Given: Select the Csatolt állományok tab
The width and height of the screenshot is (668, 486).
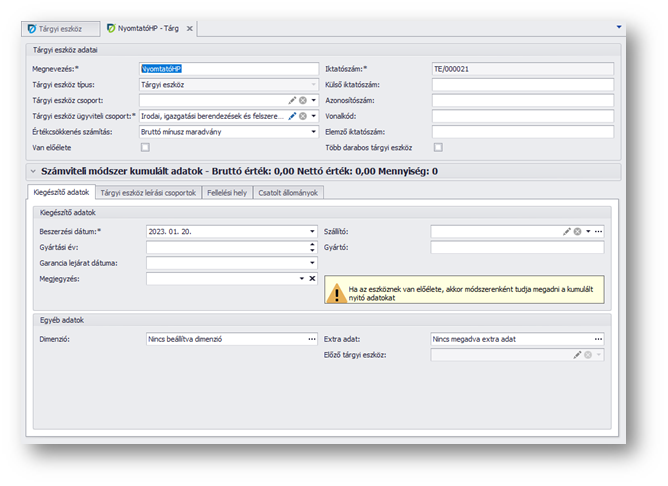Looking at the screenshot, I should (x=288, y=193).
